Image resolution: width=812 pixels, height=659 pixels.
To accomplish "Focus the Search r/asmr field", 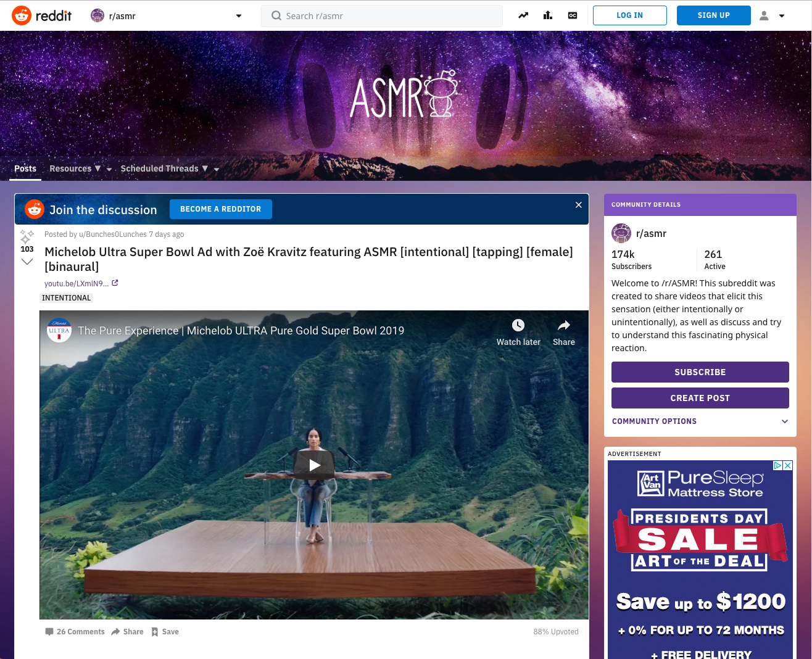I will (382, 15).
